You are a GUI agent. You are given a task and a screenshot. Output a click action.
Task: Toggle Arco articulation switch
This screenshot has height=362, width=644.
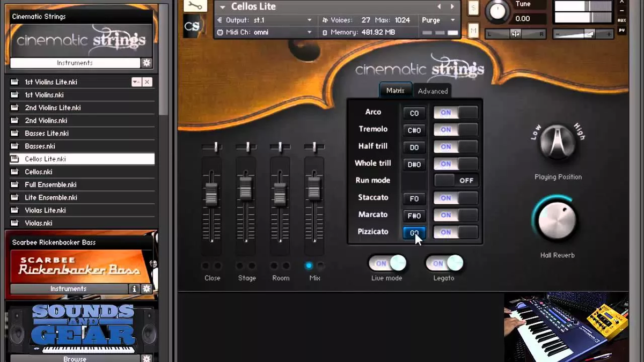[456, 113]
